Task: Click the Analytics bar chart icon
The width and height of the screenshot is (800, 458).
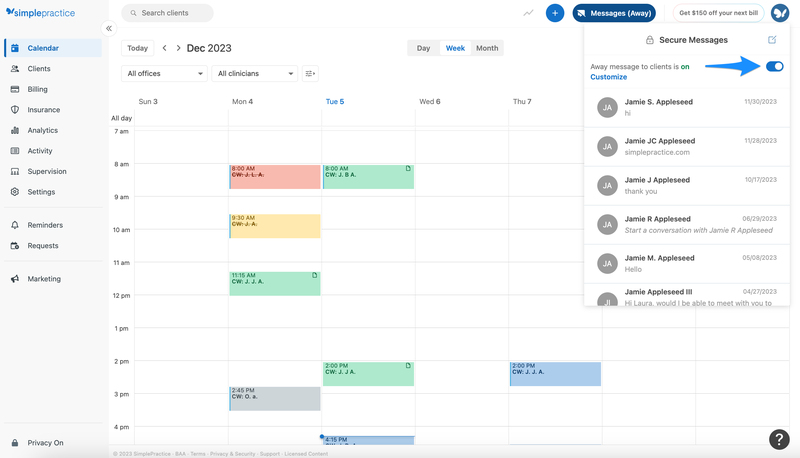Action: point(15,130)
